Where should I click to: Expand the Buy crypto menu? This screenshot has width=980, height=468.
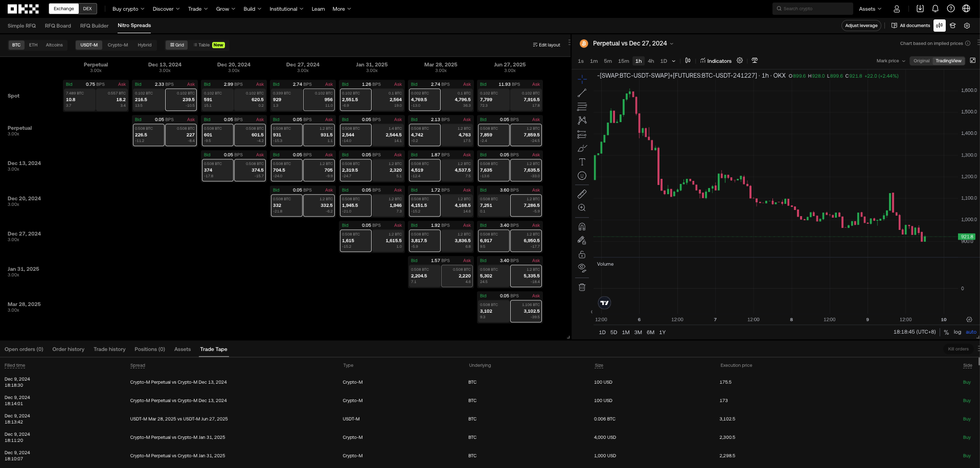click(128, 9)
